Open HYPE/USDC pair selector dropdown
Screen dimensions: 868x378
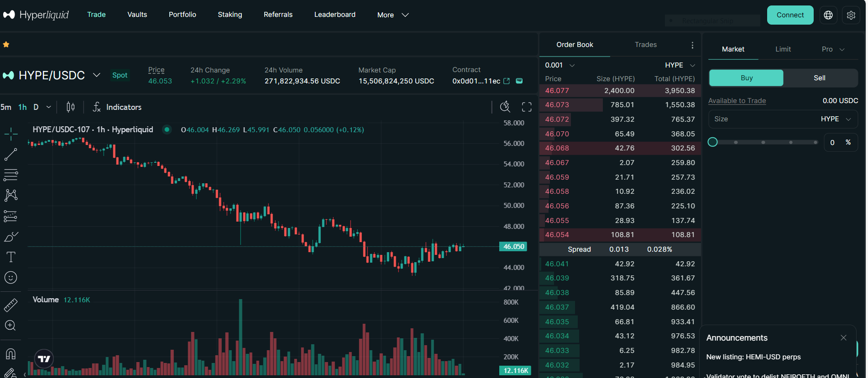coord(97,75)
